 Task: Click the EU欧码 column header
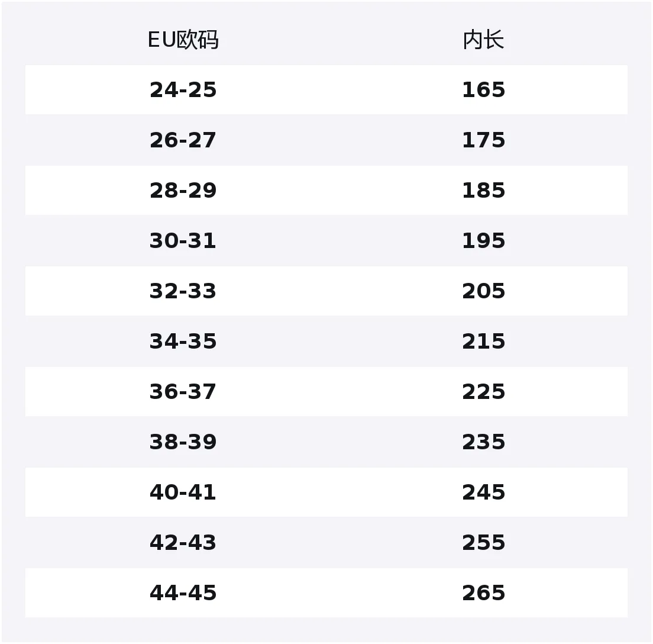183,40
